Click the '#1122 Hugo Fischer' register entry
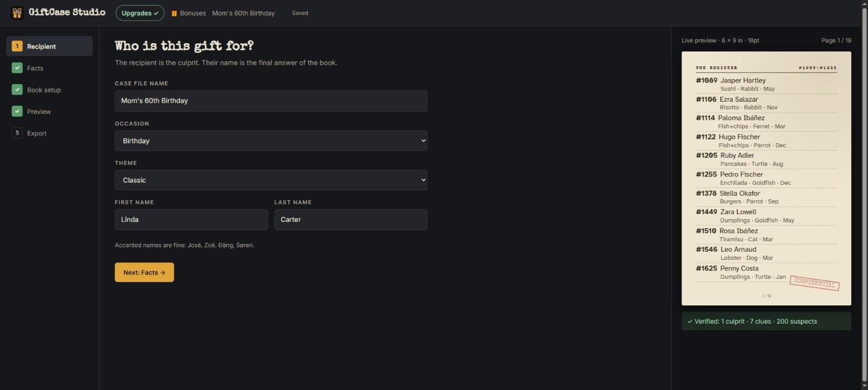This screenshot has width=868, height=390. tap(766, 141)
